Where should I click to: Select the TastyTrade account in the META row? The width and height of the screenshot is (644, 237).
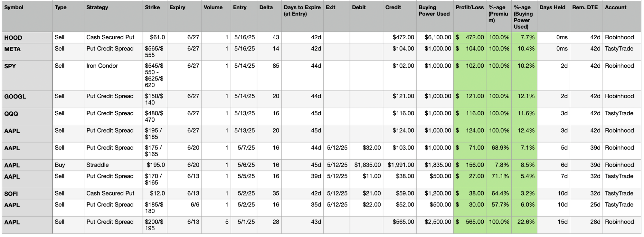pyautogui.click(x=622, y=52)
